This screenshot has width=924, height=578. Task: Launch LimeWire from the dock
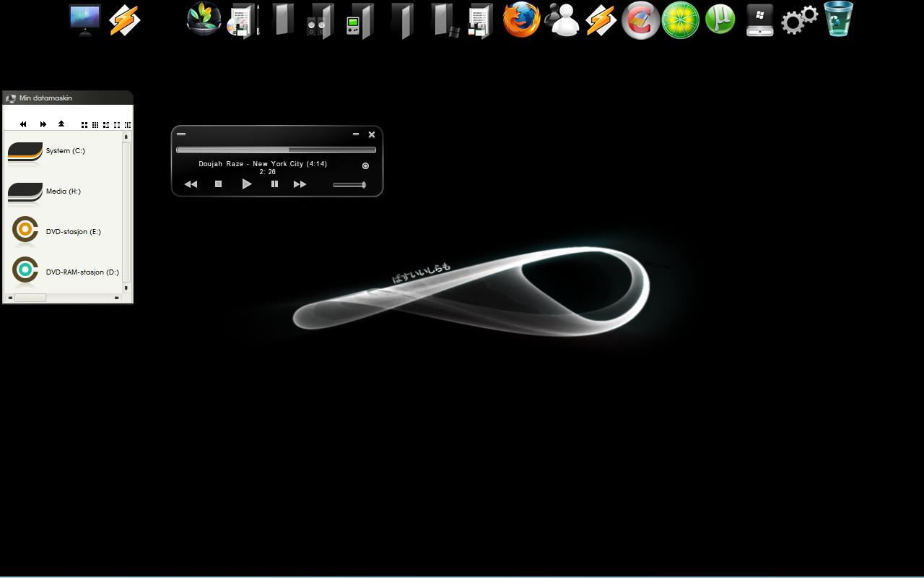pyautogui.click(x=680, y=20)
